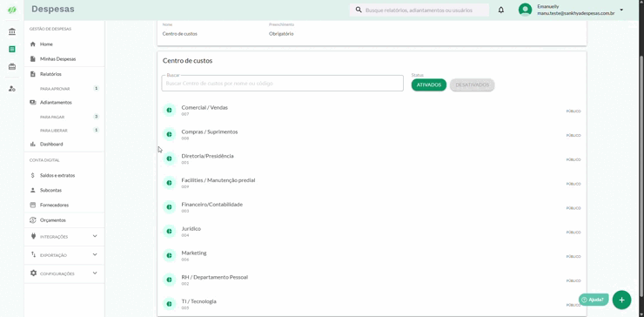Viewport: 644px width, 317px height.
Task: Click the Despesas app title
Action: click(x=53, y=9)
